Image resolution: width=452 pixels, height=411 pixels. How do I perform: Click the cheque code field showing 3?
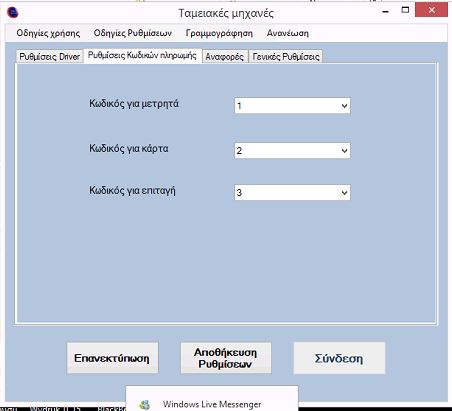[x=292, y=193]
